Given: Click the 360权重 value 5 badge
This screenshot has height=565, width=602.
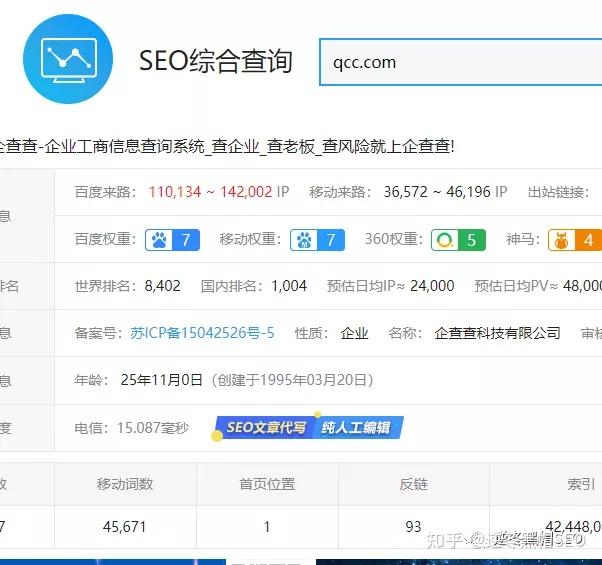Looking at the screenshot, I should [x=472, y=240].
